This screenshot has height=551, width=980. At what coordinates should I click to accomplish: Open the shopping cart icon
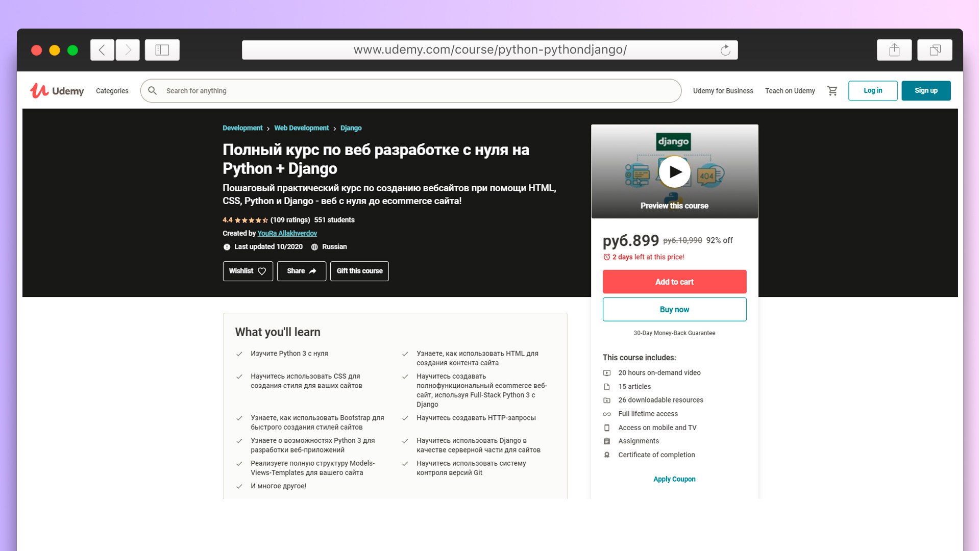tap(832, 91)
